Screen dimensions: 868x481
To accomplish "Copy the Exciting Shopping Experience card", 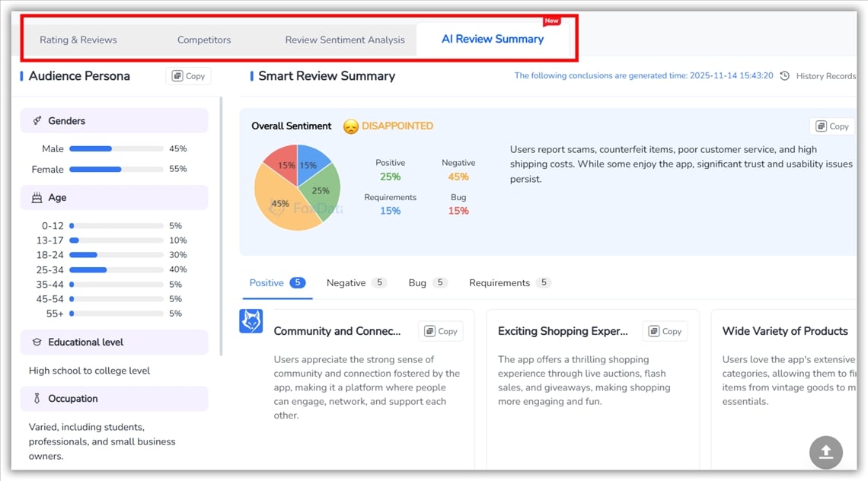I will click(x=665, y=331).
